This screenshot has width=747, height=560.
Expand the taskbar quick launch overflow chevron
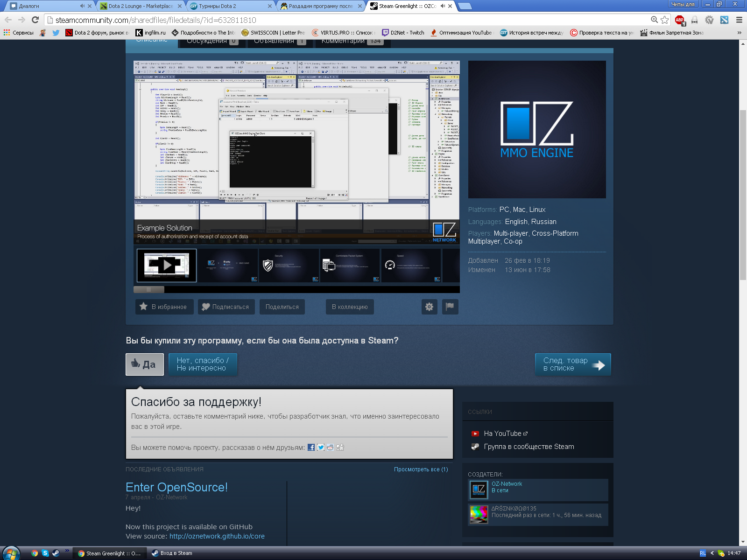click(x=67, y=551)
